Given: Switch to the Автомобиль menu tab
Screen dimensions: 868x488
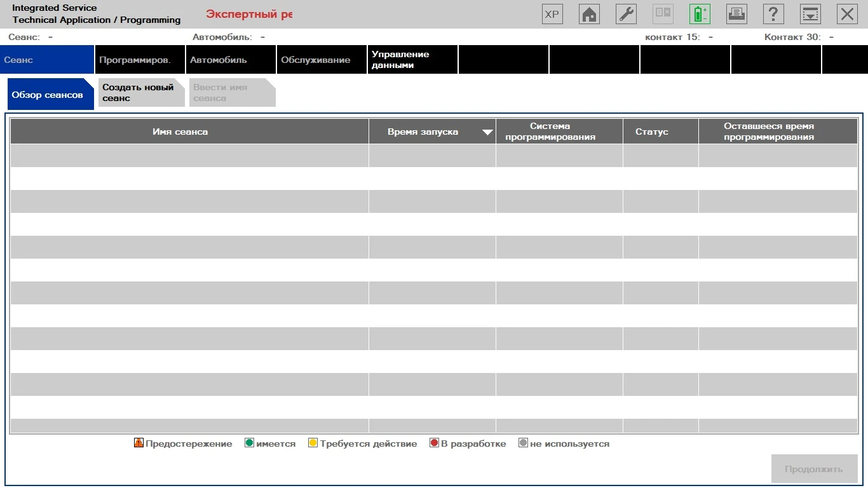Looking at the screenshot, I should click(x=231, y=60).
